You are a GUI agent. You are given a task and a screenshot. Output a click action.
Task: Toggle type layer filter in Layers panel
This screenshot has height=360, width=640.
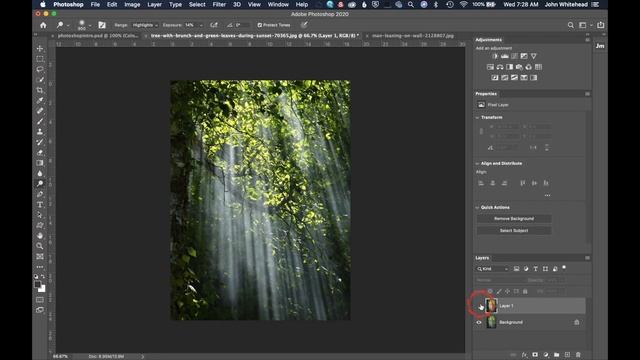(536, 269)
